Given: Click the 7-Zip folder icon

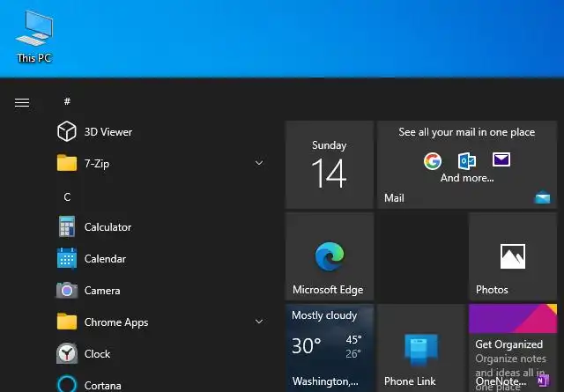Looking at the screenshot, I should [x=67, y=163].
